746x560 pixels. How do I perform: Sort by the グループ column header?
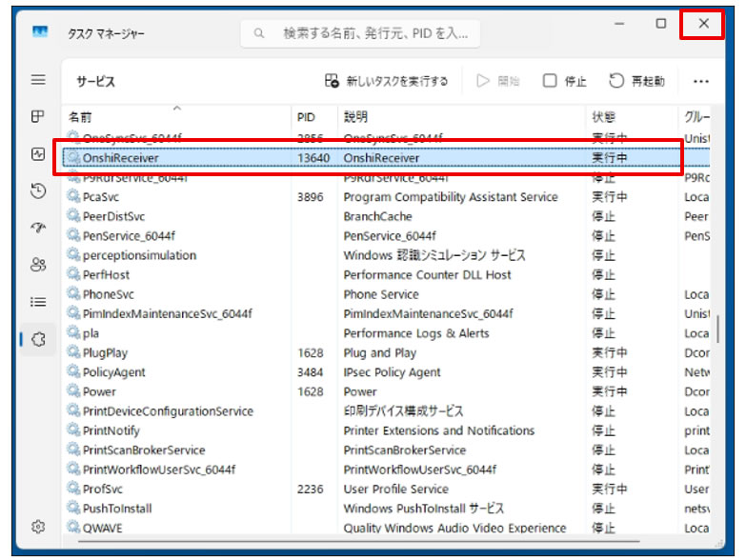[696, 117]
